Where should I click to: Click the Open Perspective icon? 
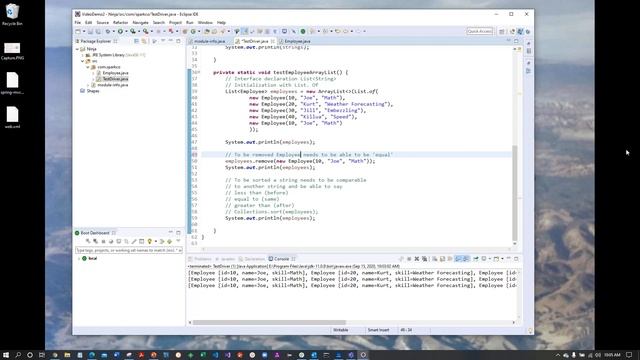point(502,31)
